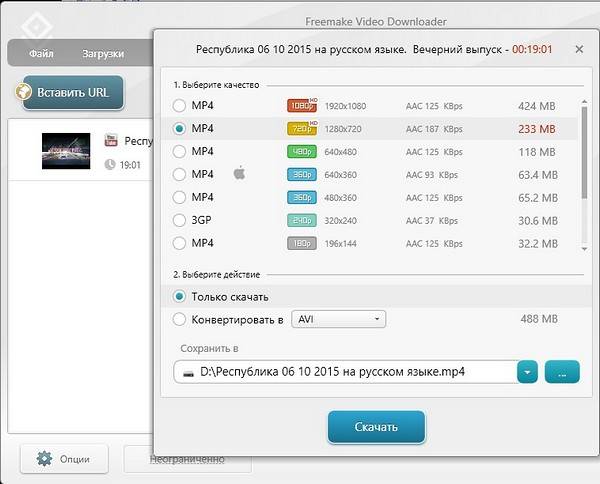Click the video thumbnail in download list
600x484 pixels.
coord(66,151)
